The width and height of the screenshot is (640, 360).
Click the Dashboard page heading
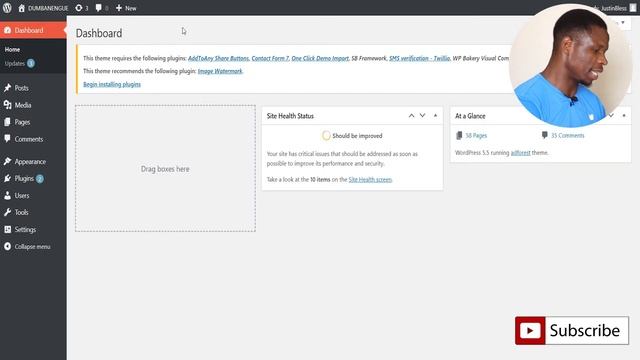tap(99, 33)
